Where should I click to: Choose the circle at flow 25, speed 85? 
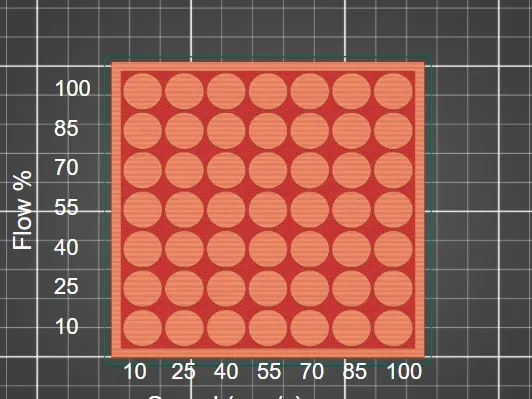click(x=352, y=289)
